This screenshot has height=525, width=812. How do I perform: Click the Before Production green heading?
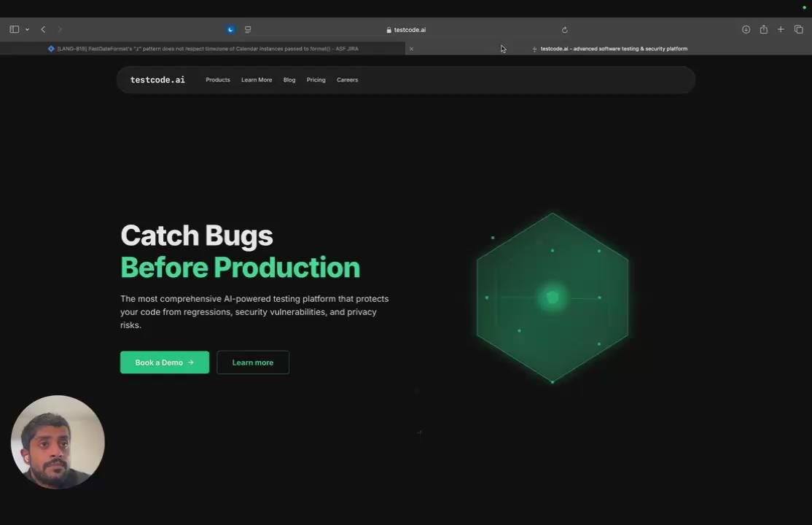coord(241,268)
